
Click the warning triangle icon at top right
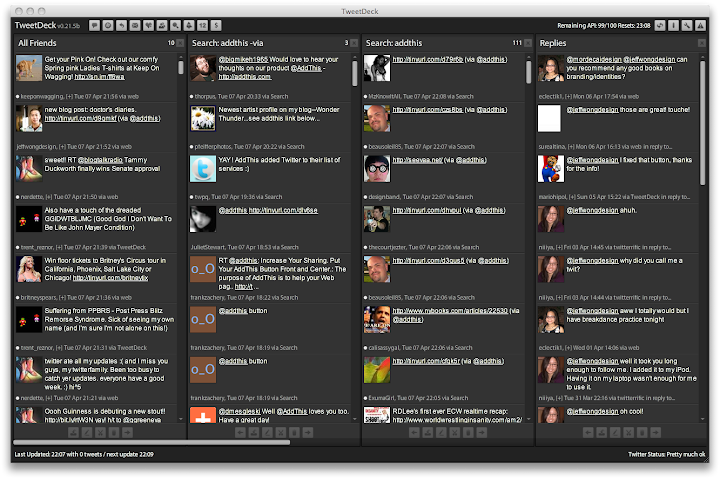coord(700,26)
